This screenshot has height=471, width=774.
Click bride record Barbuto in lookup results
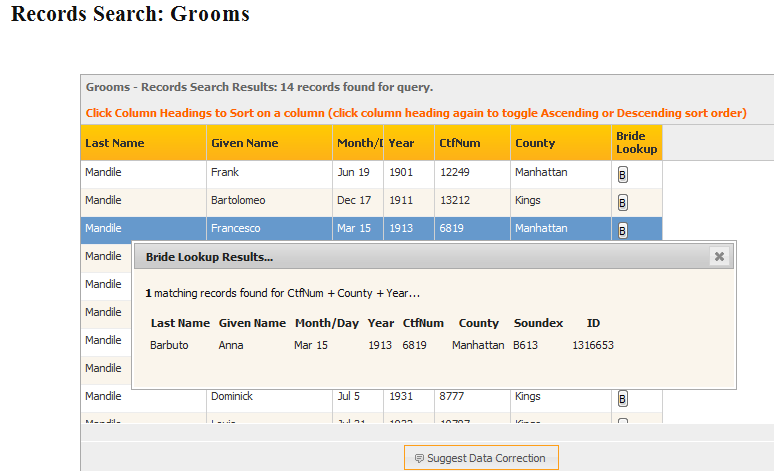tap(169, 345)
